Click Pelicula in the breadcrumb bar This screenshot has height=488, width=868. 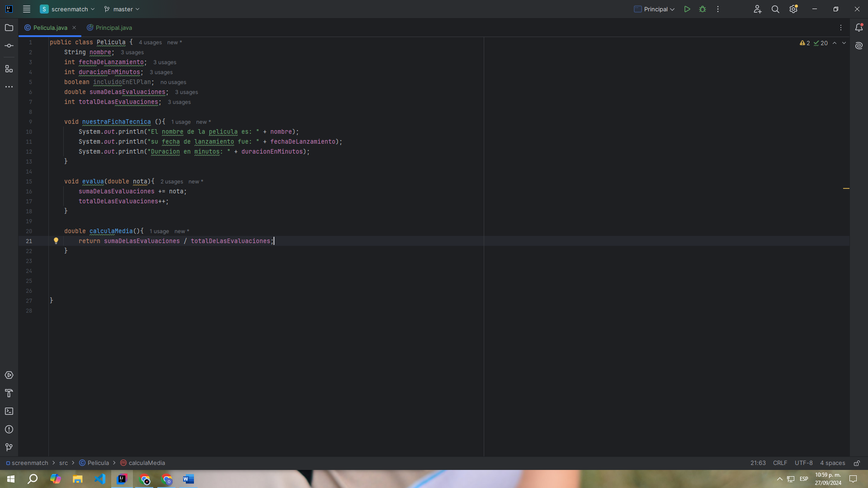coord(94,463)
